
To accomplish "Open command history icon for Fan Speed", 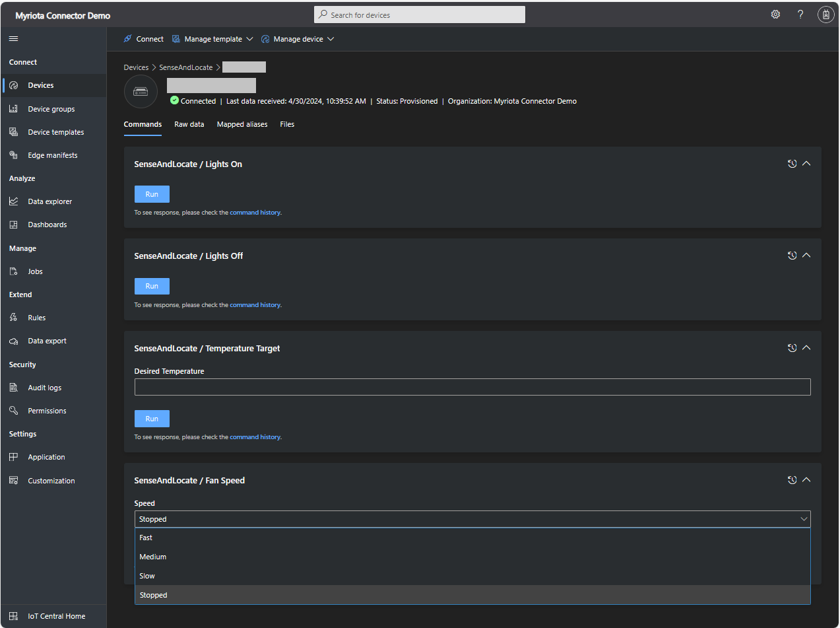I will (x=792, y=480).
